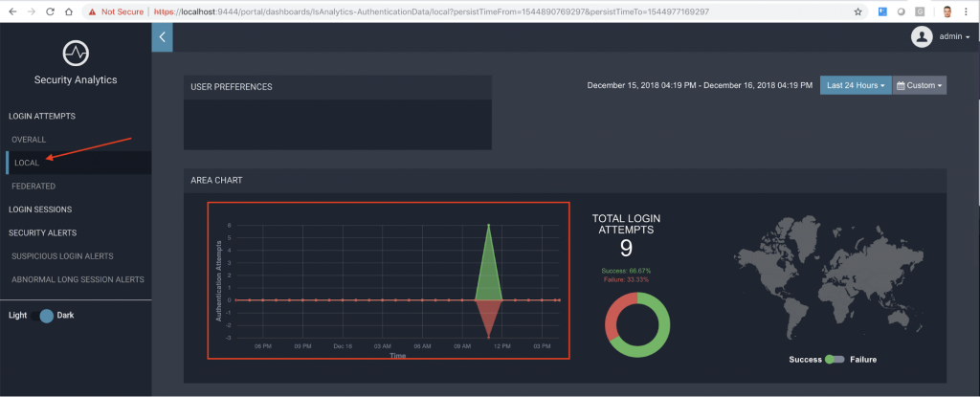Viewport: 980px width, 397px height.
Task: Select Federated under Login Attempts
Action: [x=33, y=186]
